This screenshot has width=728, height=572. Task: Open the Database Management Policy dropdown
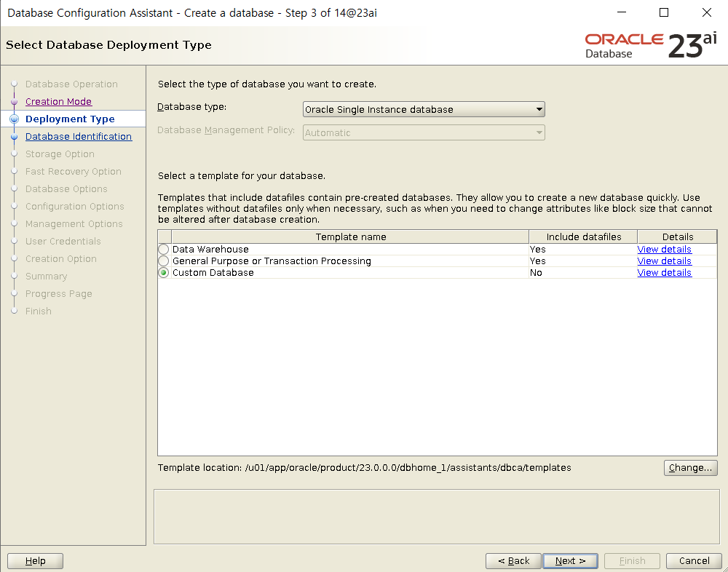click(424, 132)
